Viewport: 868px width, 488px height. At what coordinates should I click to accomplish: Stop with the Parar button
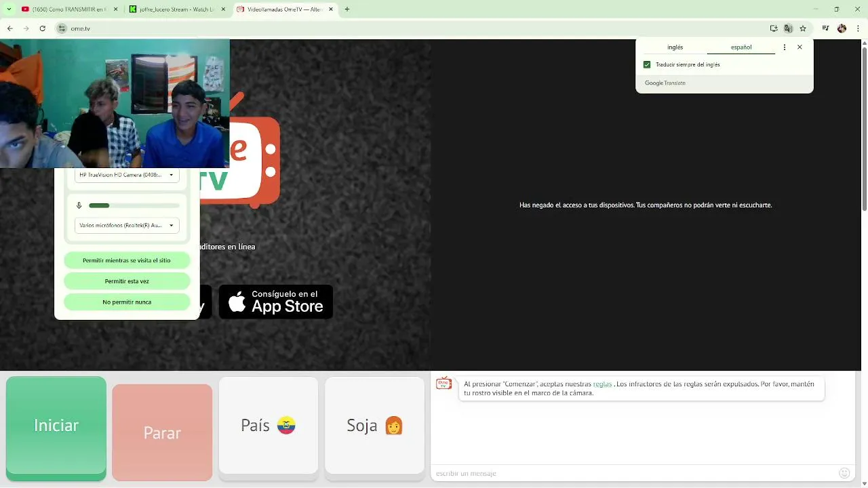click(162, 432)
